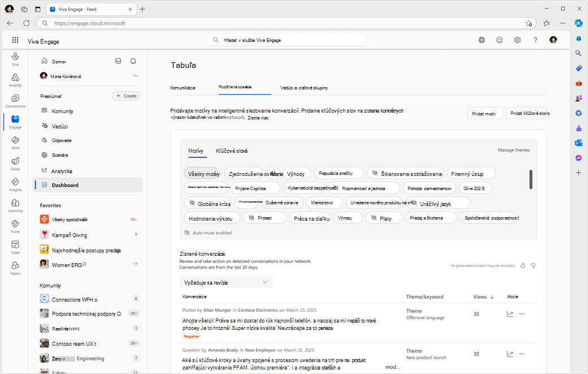The image size is (588, 374).
Task: Open Goals in the left rail
Action: coord(15,164)
